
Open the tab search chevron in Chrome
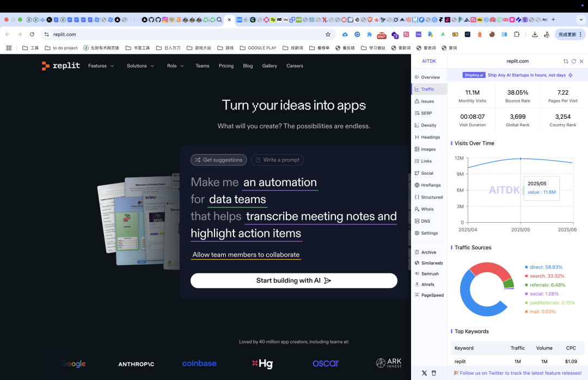tap(581, 20)
